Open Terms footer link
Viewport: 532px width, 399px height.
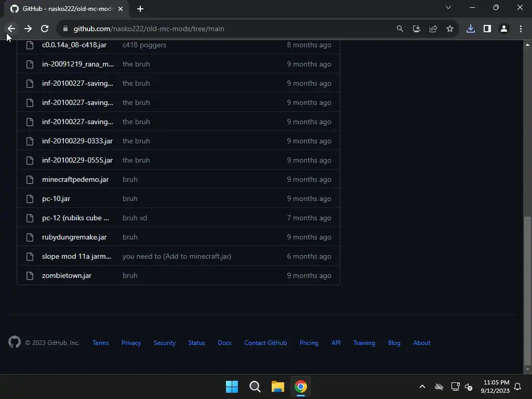point(101,343)
